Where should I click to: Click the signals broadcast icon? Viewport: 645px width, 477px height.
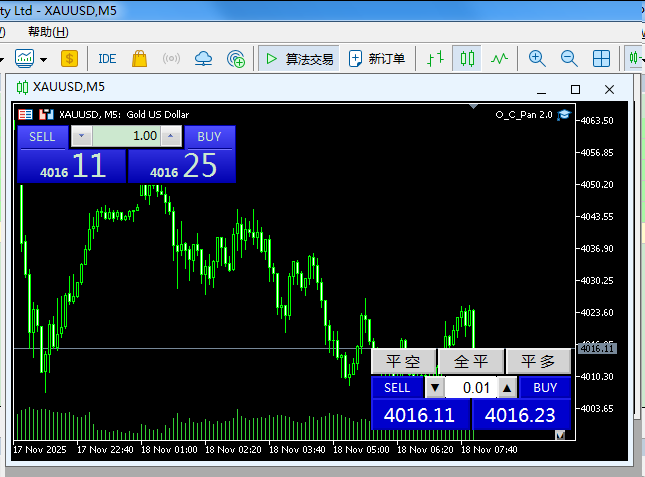click(x=171, y=59)
